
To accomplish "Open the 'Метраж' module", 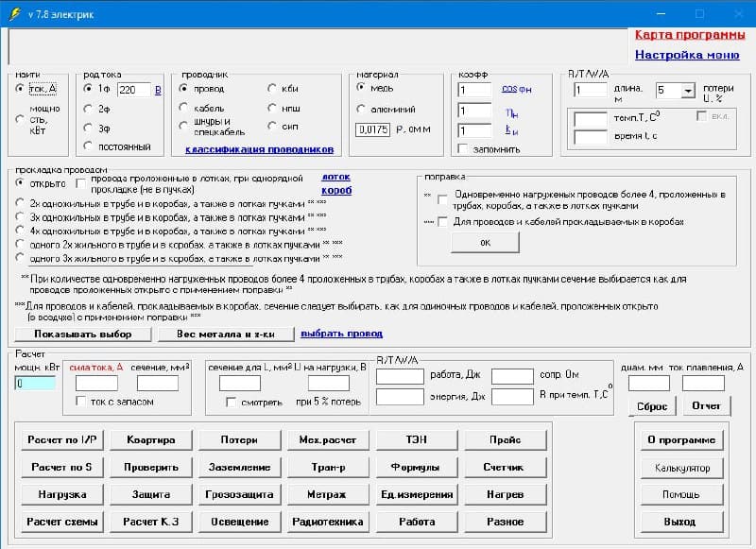I will (x=328, y=494).
